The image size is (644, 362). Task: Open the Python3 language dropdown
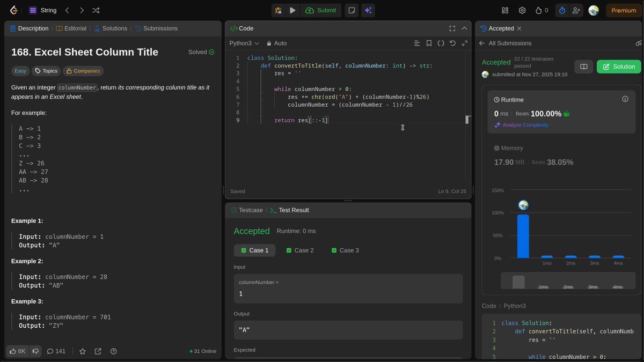click(244, 43)
